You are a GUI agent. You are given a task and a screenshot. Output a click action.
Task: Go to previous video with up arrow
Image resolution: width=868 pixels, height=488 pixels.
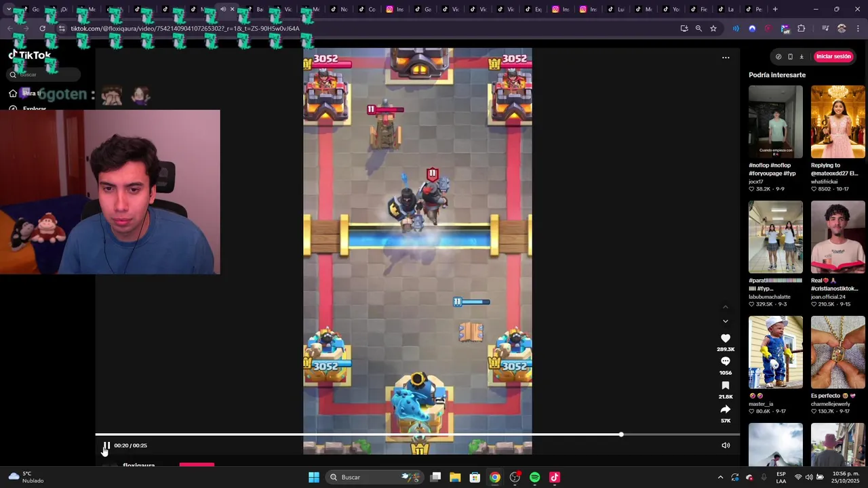point(726,307)
